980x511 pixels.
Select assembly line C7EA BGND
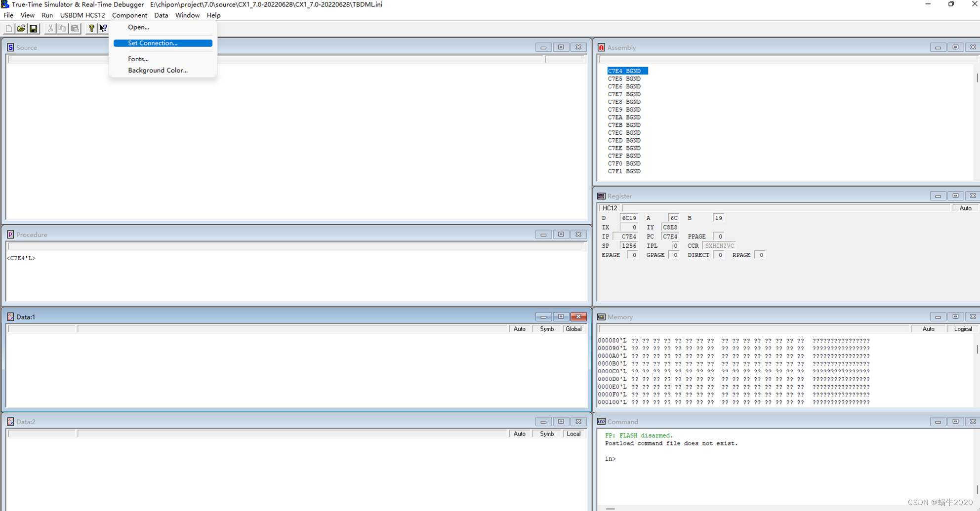624,118
